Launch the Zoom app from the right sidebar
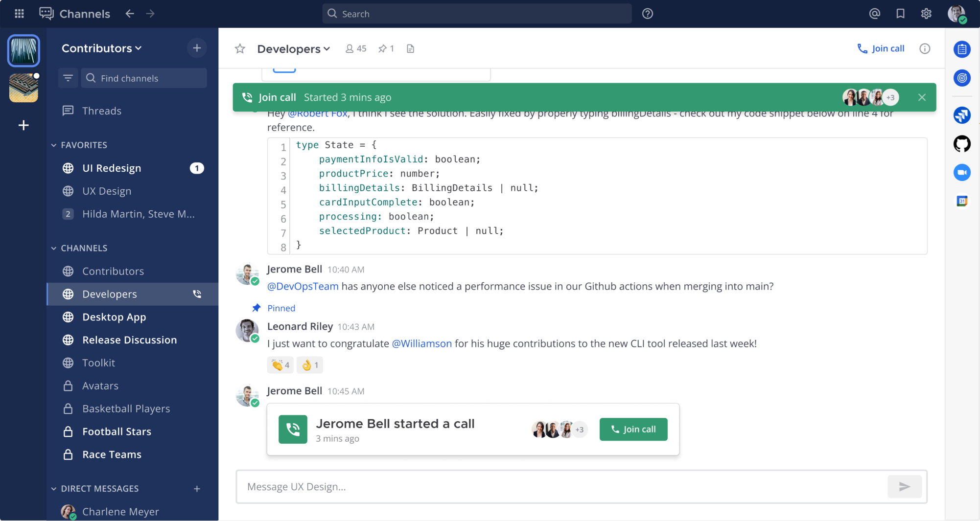This screenshot has width=980, height=521. [x=961, y=172]
